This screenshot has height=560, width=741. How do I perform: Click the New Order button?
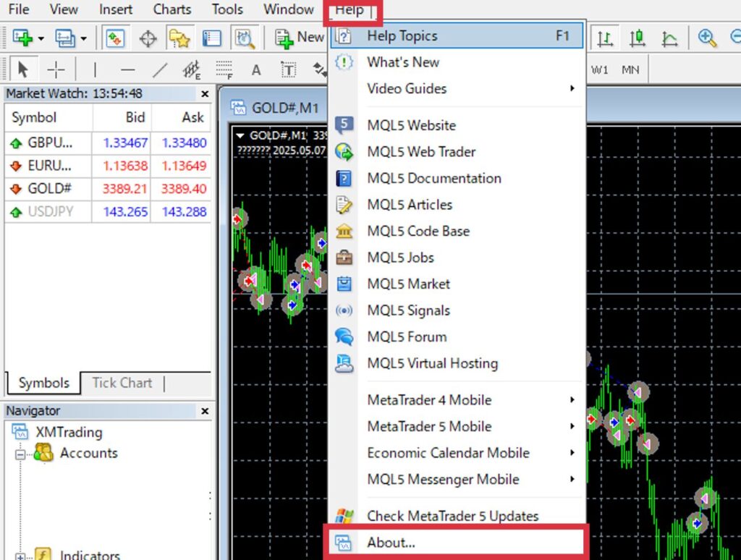pyautogui.click(x=300, y=38)
